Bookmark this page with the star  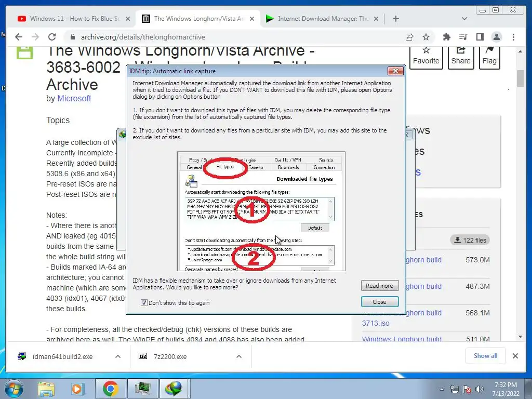pyautogui.click(x=426, y=37)
